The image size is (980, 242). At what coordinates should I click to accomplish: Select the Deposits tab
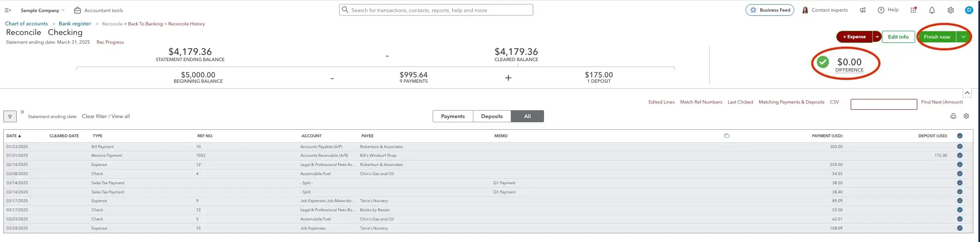coord(492,116)
